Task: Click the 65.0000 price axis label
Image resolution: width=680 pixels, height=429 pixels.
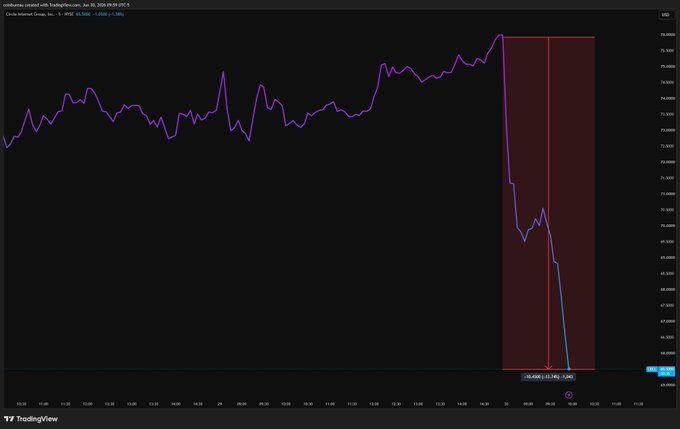Action: coord(668,385)
